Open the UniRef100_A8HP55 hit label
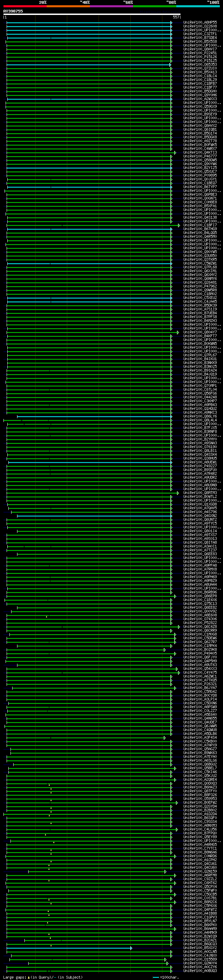Image resolution: width=223 pixels, height=980 pixels. pyautogui.click(x=200, y=23)
